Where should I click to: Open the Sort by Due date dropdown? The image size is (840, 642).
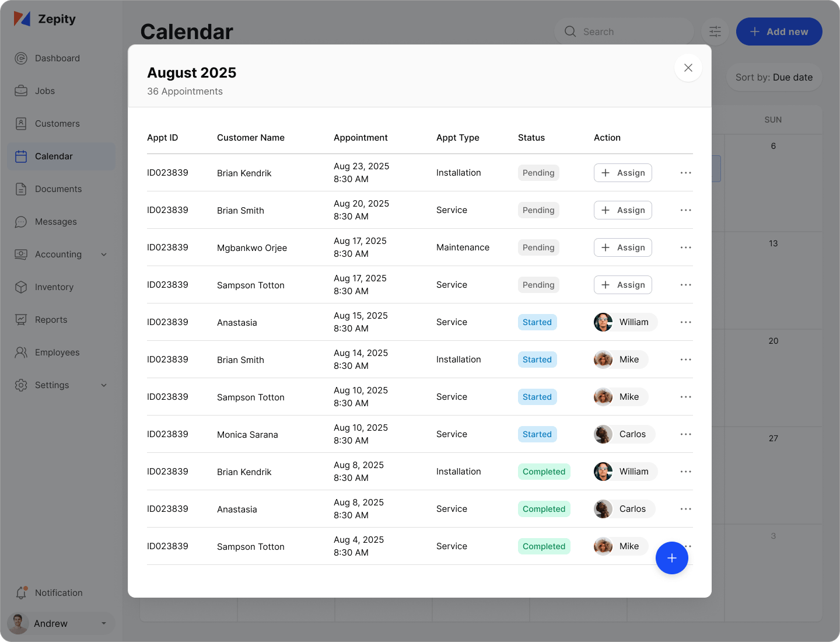click(x=773, y=77)
